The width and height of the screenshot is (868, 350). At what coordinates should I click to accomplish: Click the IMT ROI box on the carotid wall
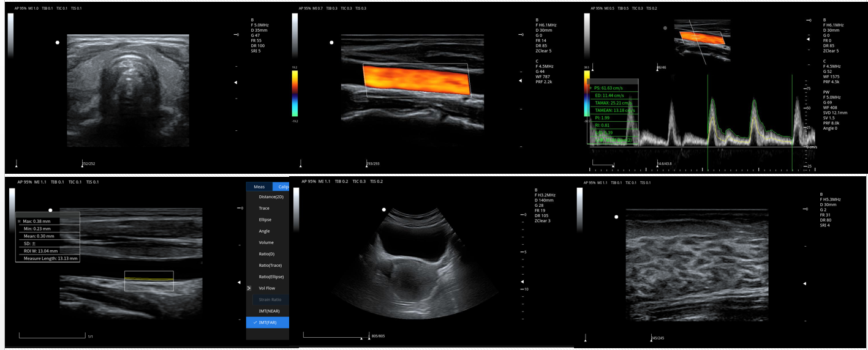[149, 281]
